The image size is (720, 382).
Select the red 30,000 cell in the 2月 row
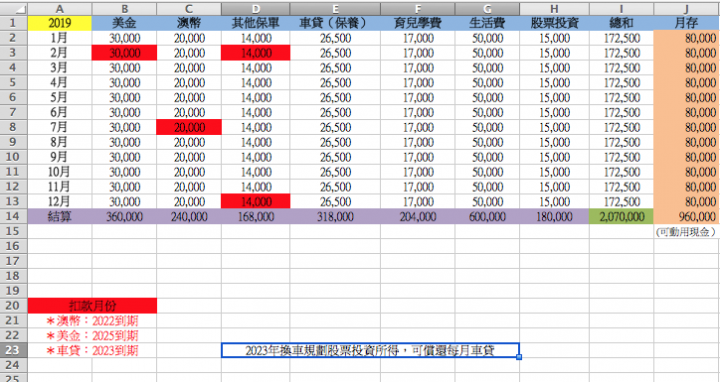pos(124,53)
